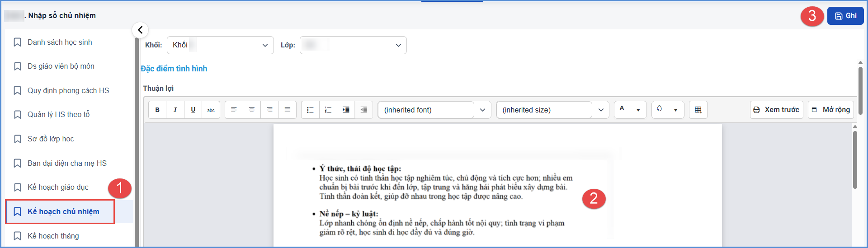Increase paragraph indent
The height and width of the screenshot is (248, 868).
coord(346,110)
